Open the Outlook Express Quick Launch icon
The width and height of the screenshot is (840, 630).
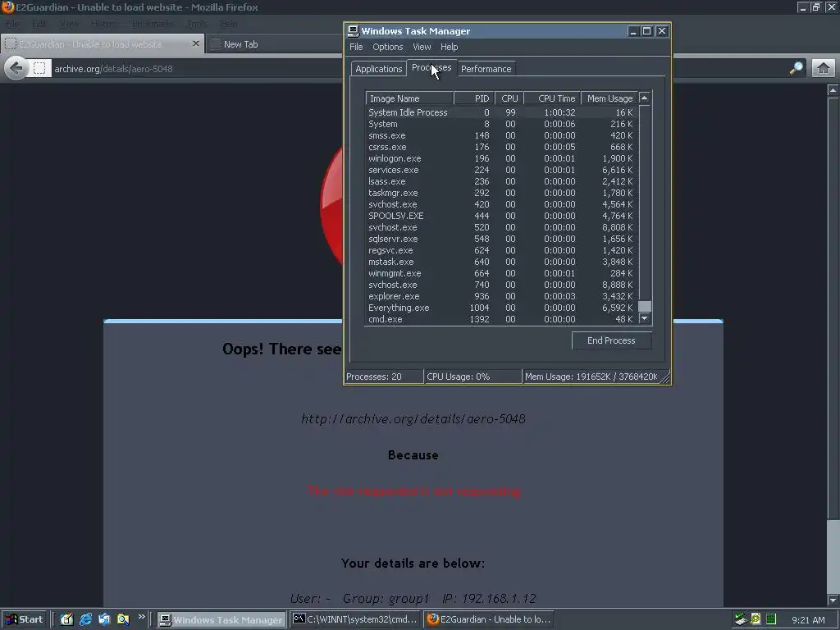[x=104, y=619]
